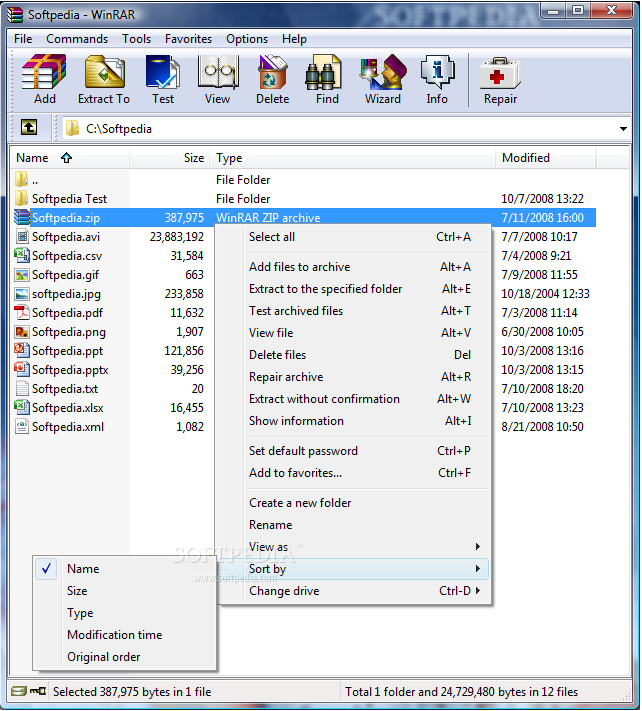This screenshot has height=711, width=642.
Task: Click the Test archive toolbar icon
Action: 163,72
